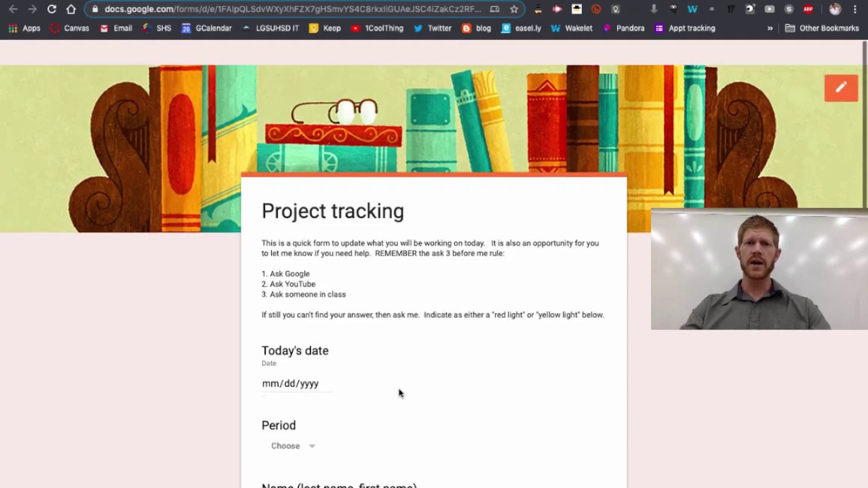Open the blog Blogger bookmark
The image size is (868, 488).
point(476,28)
